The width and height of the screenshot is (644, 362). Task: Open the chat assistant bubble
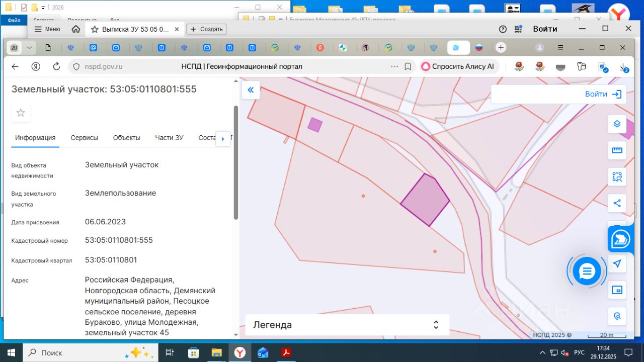pyautogui.click(x=587, y=271)
